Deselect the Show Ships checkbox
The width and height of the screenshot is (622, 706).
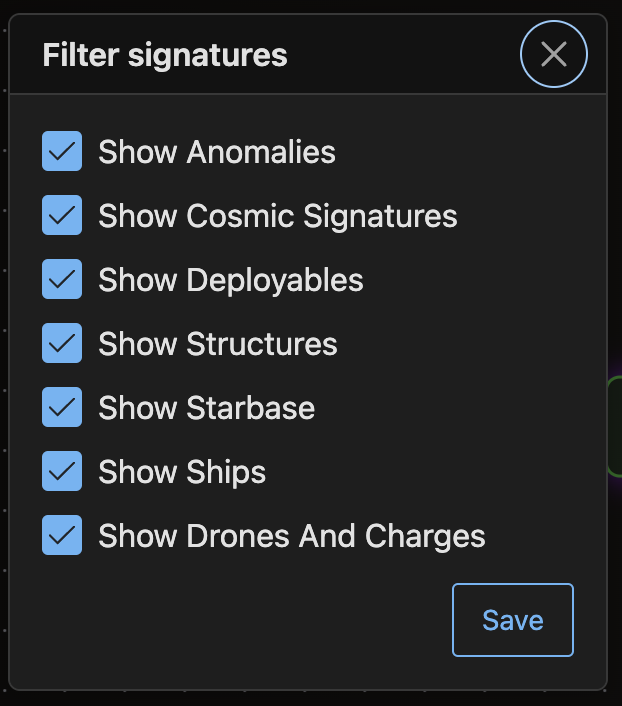coord(62,472)
